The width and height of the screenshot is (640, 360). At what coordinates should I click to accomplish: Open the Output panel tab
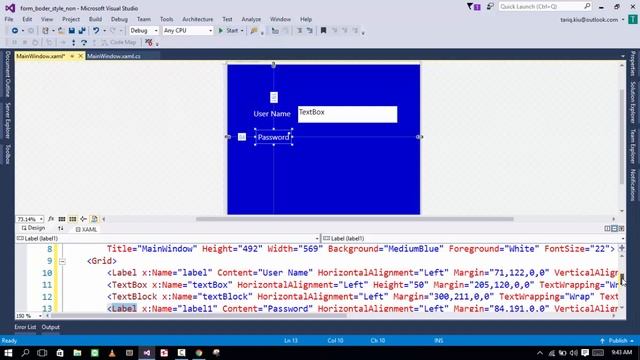51,327
